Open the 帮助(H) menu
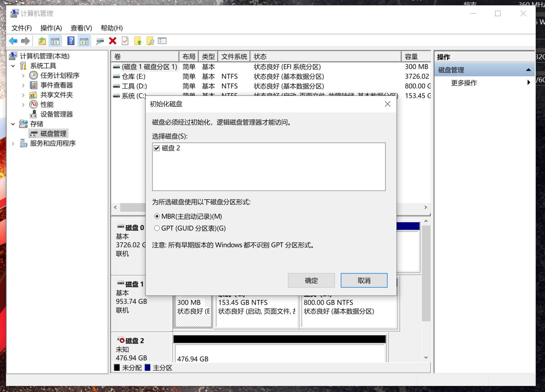 112,28
